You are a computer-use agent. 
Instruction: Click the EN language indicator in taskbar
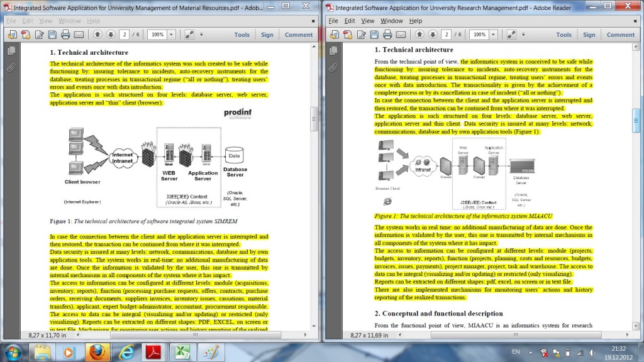pos(516,352)
